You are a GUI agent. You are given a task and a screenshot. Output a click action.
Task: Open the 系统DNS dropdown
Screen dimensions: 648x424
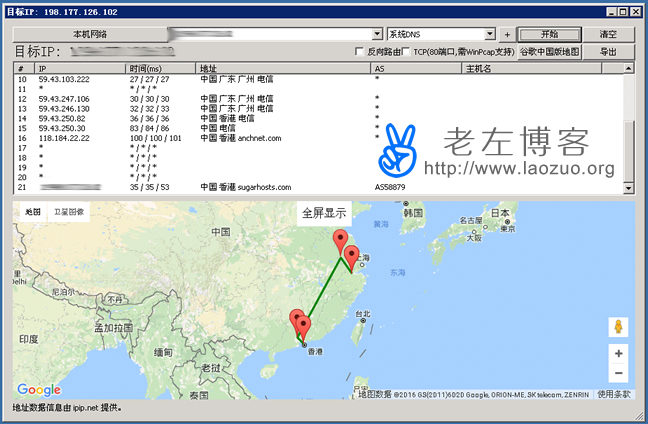point(490,34)
